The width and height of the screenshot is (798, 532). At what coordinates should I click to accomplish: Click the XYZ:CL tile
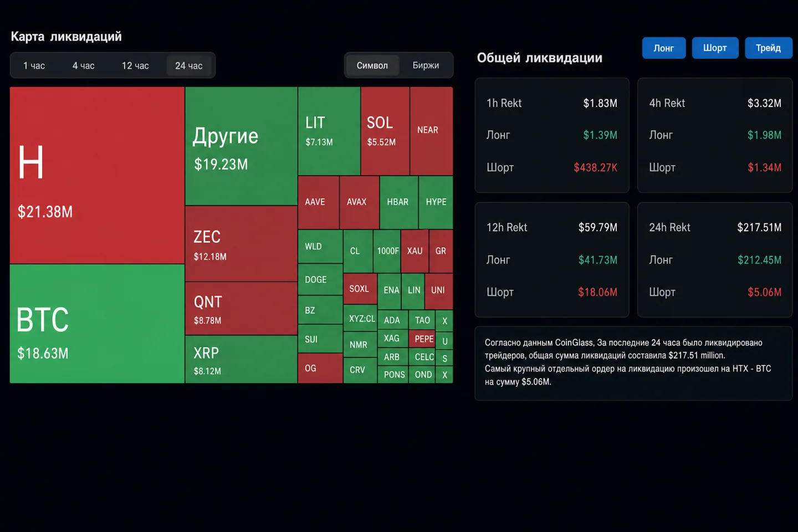tap(360, 319)
